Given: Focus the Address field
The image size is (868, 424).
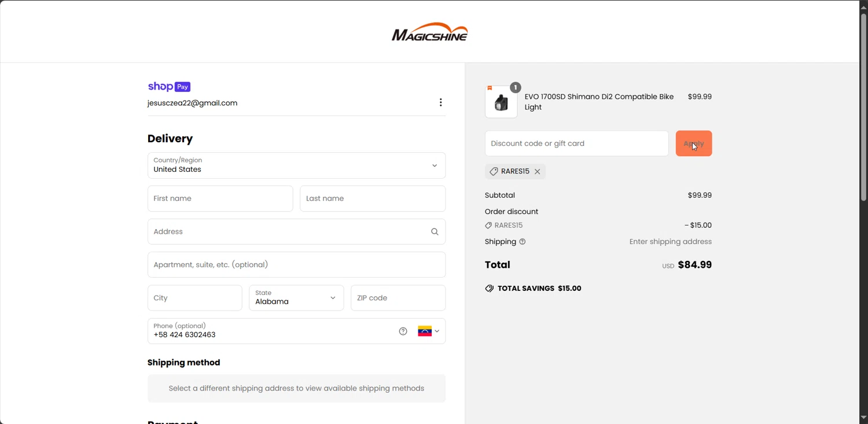Looking at the screenshot, I should tap(296, 232).
